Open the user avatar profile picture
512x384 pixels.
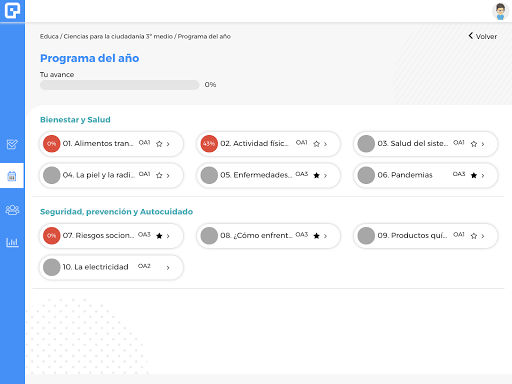500,11
